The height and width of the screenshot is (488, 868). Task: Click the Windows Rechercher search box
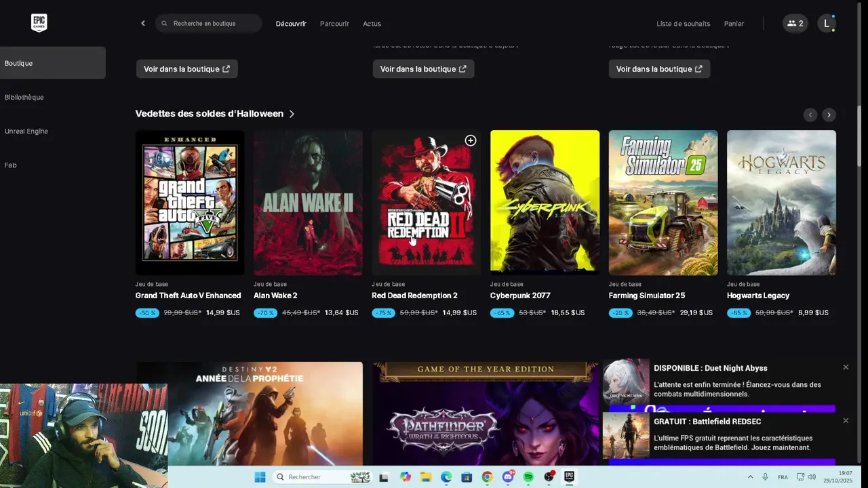[323, 477]
